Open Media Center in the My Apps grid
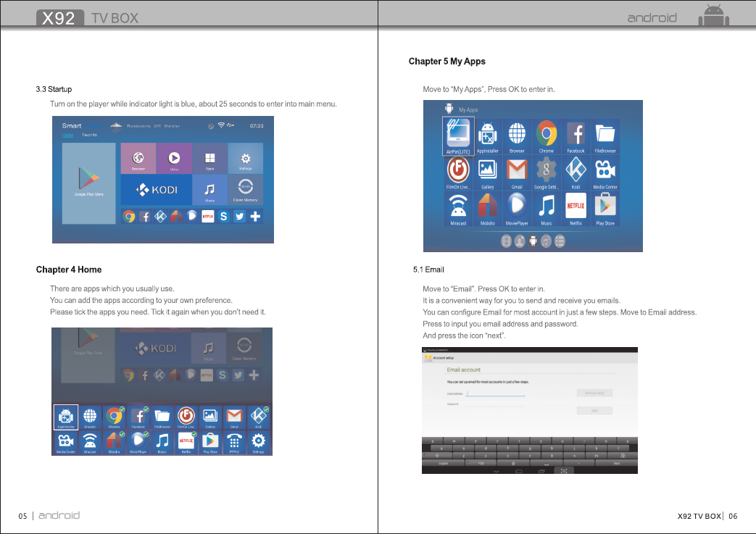 [605, 173]
